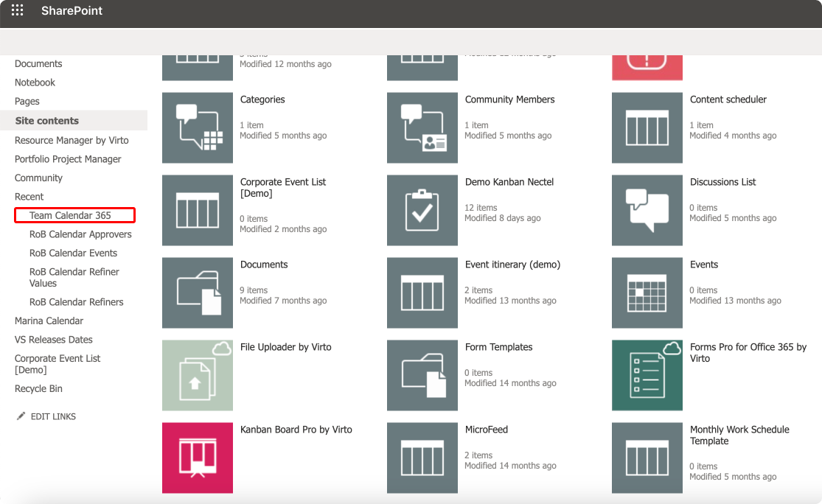The height and width of the screenshot is (504, 822).
Task: Open Team Calendar 365 under Recent
Action: (x=70, y=215)
